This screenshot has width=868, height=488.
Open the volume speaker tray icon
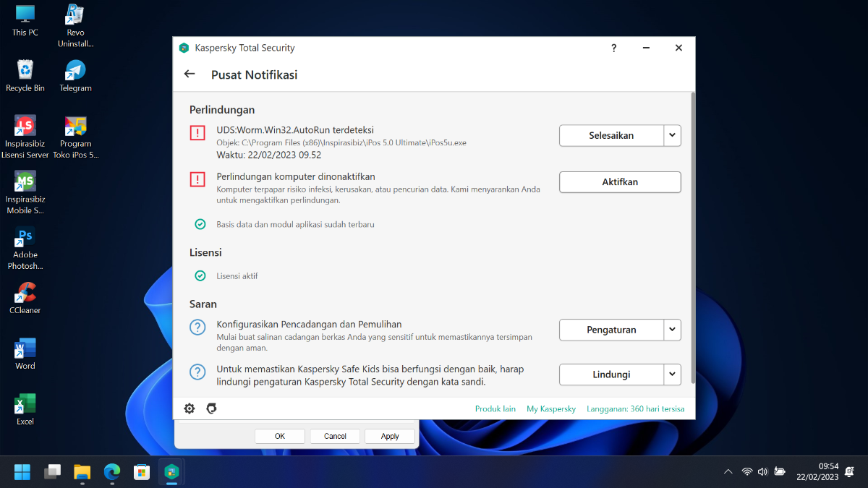pos(762,472)
